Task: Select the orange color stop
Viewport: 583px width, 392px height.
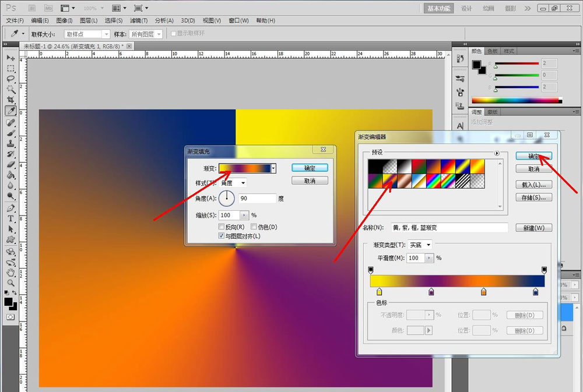Action: click(x=483, y=291)
